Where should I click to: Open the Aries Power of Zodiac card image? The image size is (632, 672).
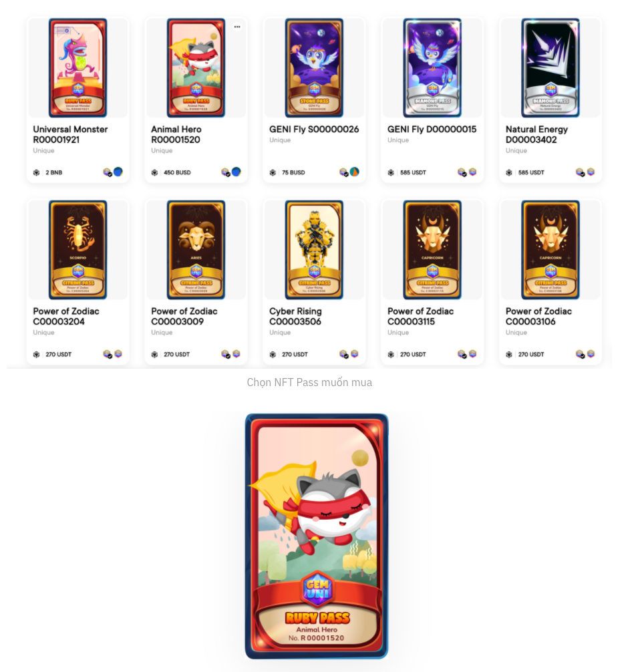196,249
